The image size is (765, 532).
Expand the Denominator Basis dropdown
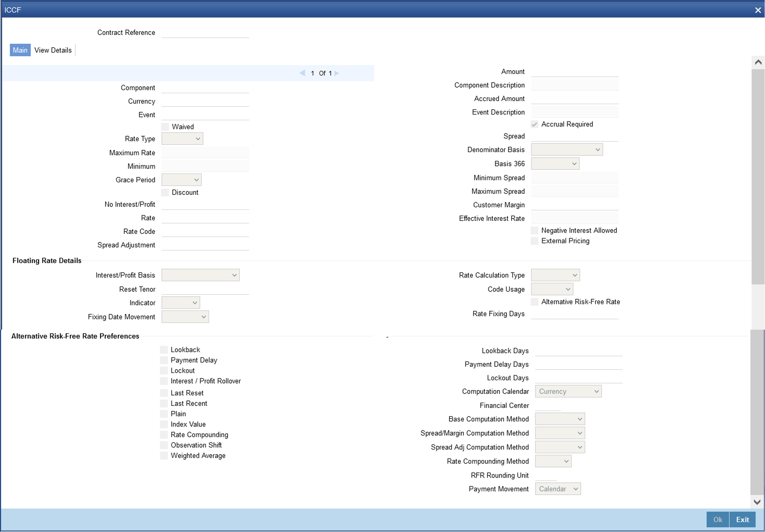point(567,150)
